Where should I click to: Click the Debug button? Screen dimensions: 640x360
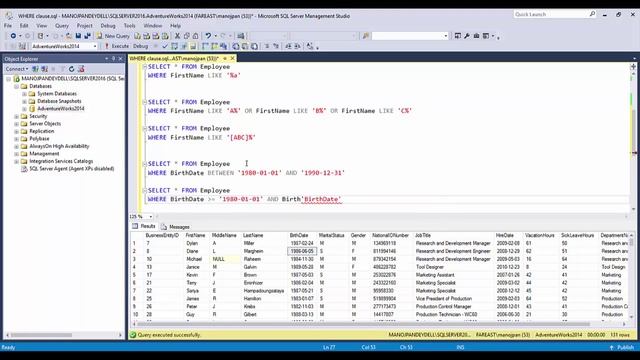(x=140, y=46)
